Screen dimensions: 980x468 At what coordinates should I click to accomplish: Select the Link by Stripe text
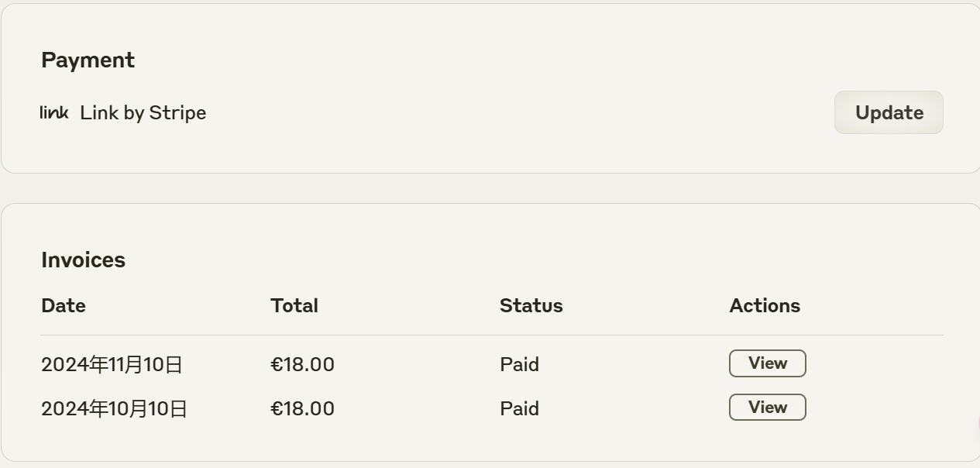point(143,113)
